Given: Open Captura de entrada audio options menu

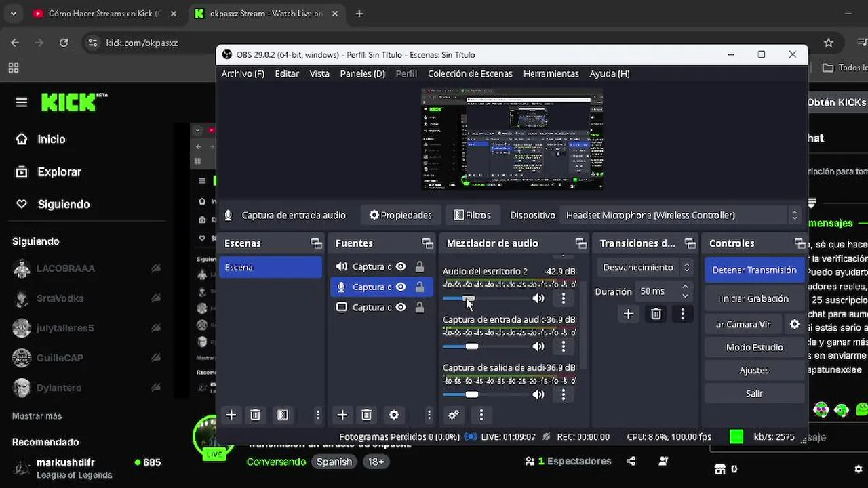Looking at the screenshot, I should click(x=563, y=346).
